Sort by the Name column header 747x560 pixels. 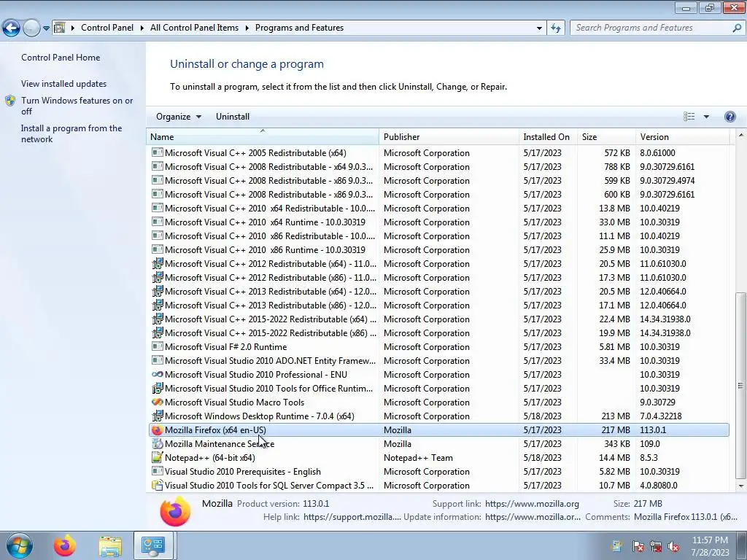click(263, 136)
